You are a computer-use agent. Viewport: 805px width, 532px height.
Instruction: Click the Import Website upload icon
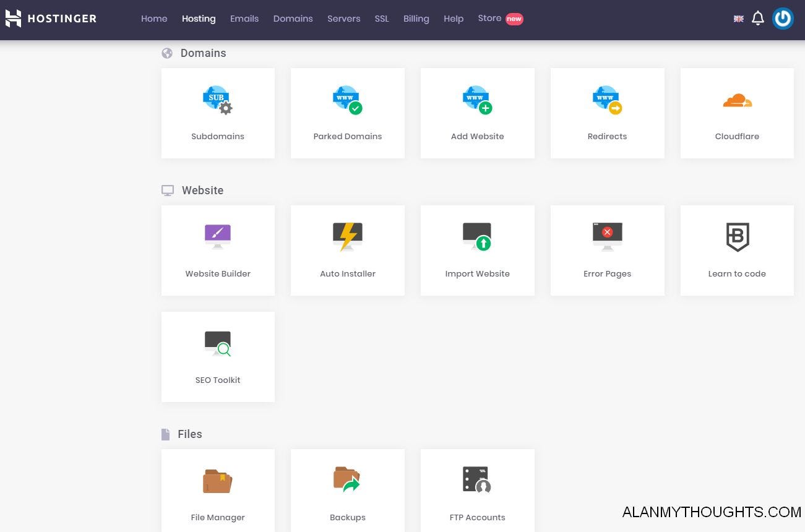[478, 237]
